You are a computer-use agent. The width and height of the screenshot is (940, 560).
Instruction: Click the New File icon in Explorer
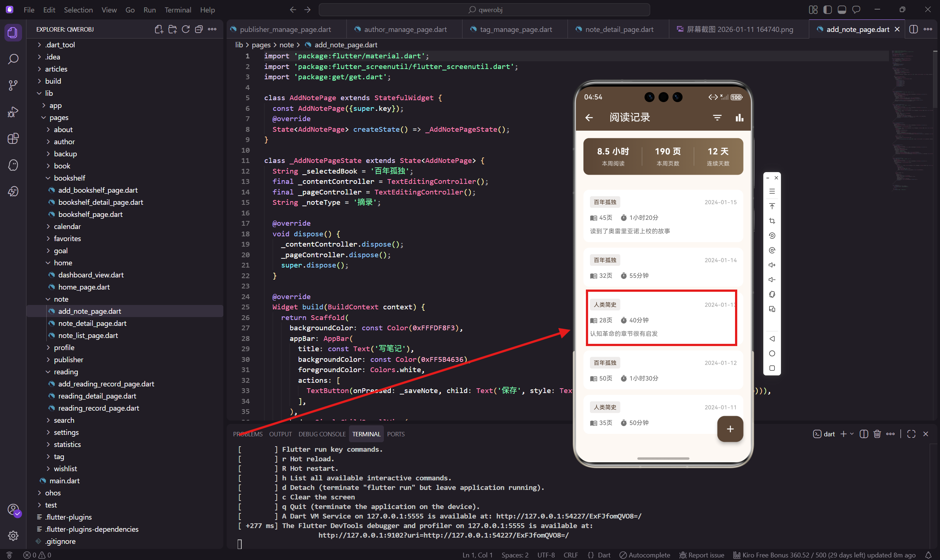click(159, 29)
